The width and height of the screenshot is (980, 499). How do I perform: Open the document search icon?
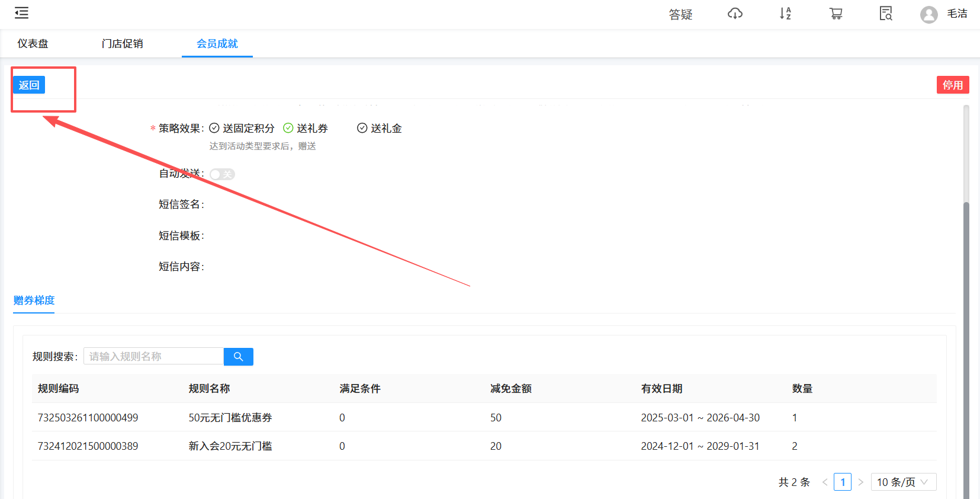(886, 14)
